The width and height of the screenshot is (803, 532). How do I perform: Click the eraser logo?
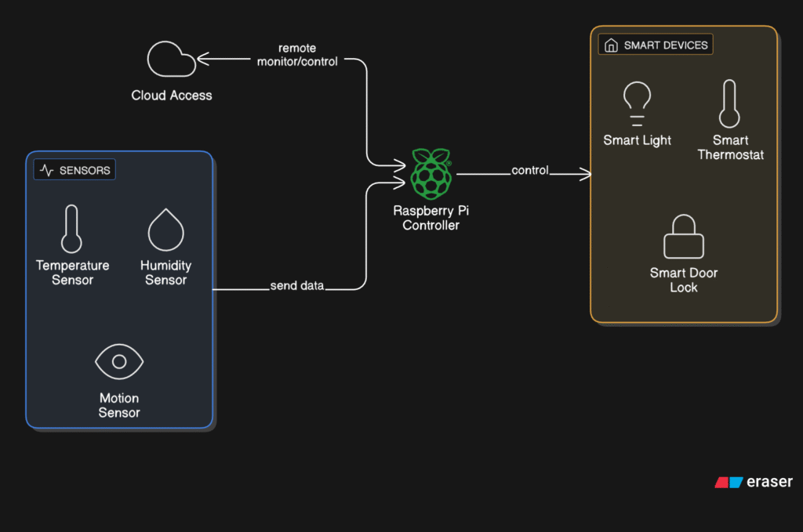pos(754,482)
